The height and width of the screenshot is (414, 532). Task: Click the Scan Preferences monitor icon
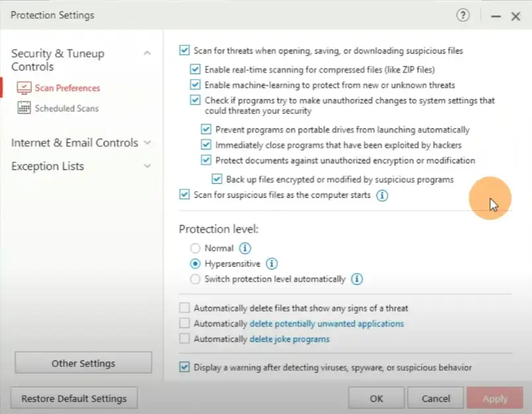click(24, 88)
